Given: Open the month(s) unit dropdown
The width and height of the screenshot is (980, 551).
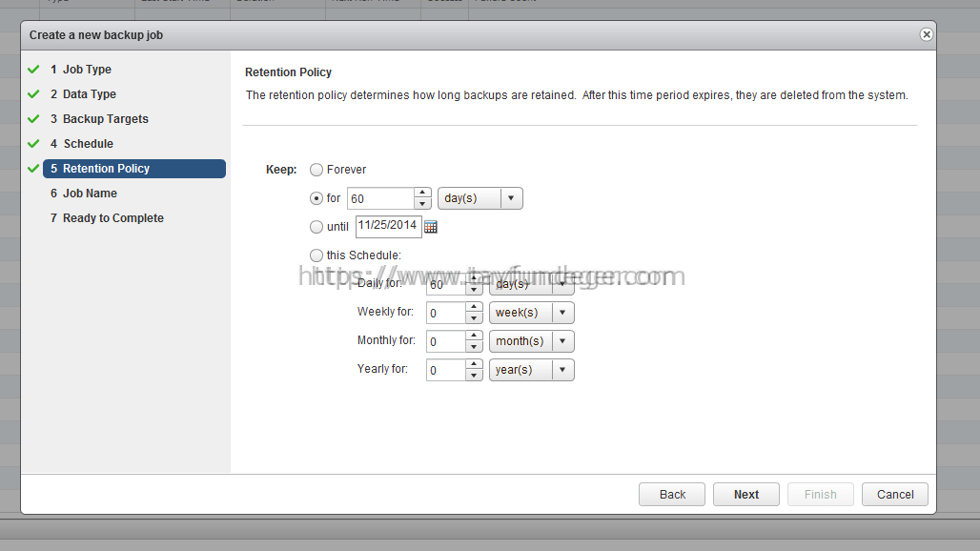Looking at the screenshot, I should [x=531, y=341].
